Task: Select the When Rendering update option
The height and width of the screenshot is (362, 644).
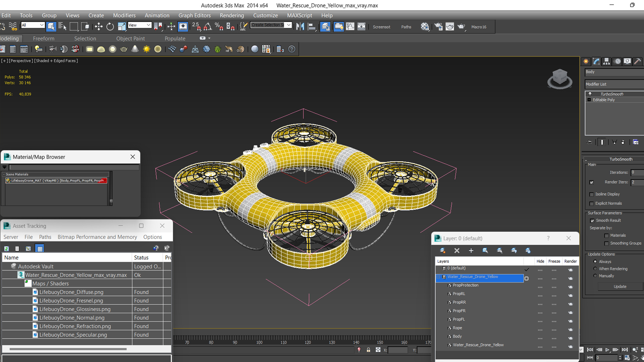Action: click(595, 268)
